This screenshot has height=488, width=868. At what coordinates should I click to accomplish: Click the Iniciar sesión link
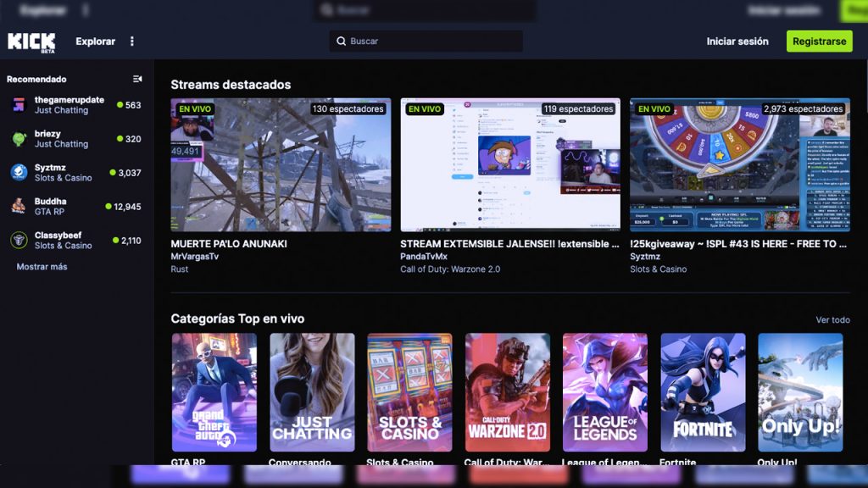(737, 42)
